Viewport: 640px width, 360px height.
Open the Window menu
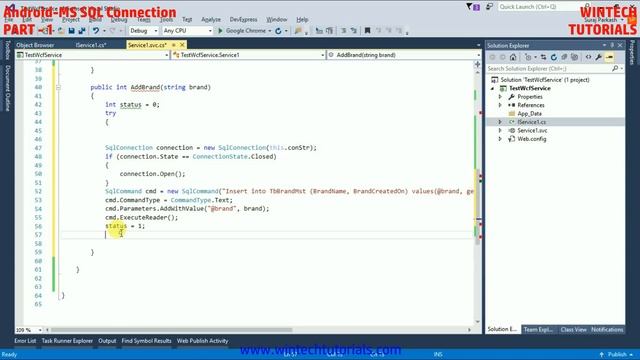[x=276, y=20]
